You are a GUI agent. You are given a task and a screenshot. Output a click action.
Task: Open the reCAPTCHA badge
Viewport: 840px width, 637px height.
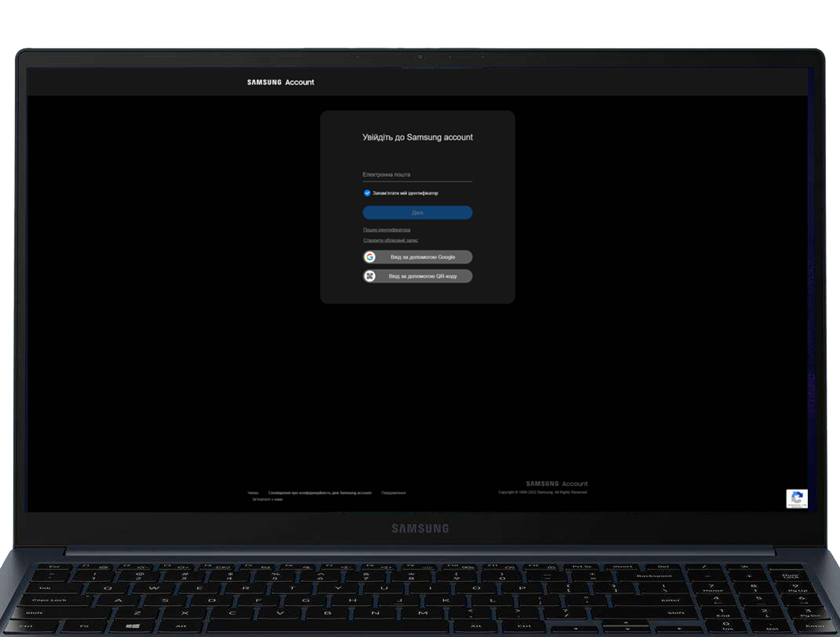pos(797,499)
